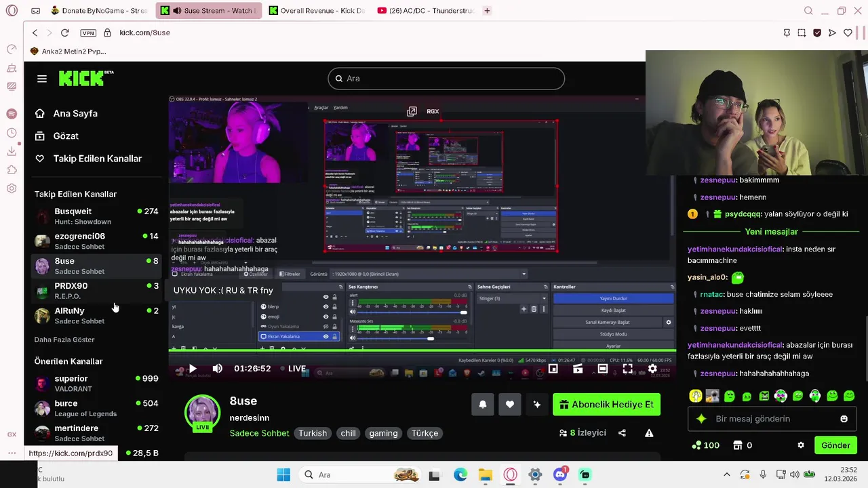Go to Ana Sayfa in sidebar
This screenshot has width=868, height=488.
[x=66, y=113]
